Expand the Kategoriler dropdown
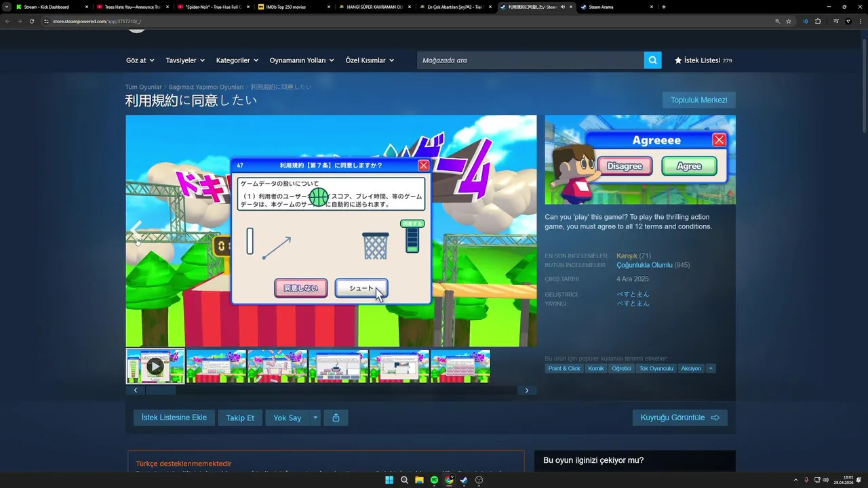 click(237, 60)
